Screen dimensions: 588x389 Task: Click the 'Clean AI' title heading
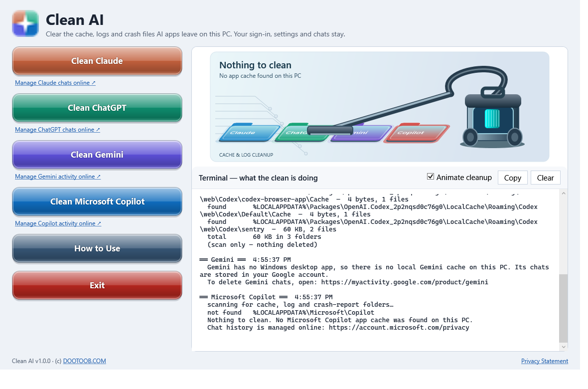coord(75,20)
